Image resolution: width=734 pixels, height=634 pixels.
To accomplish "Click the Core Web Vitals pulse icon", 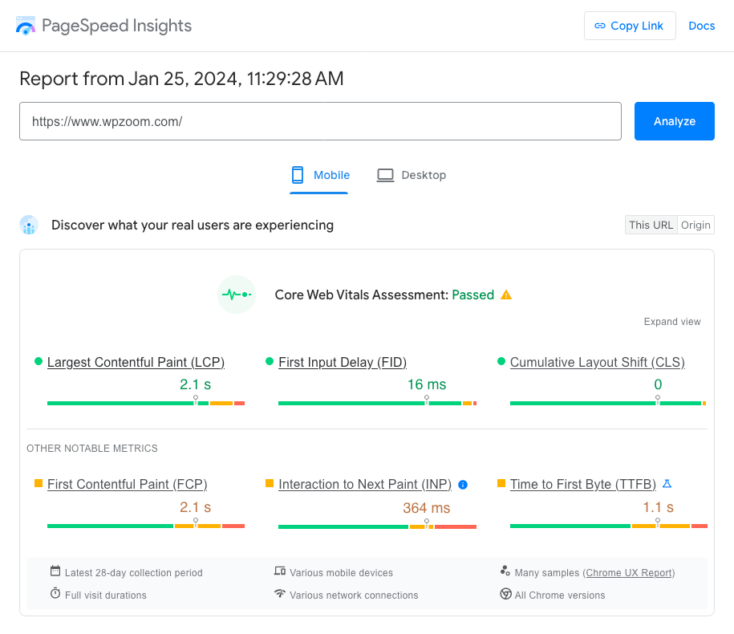I will click(x=237, y=295).
